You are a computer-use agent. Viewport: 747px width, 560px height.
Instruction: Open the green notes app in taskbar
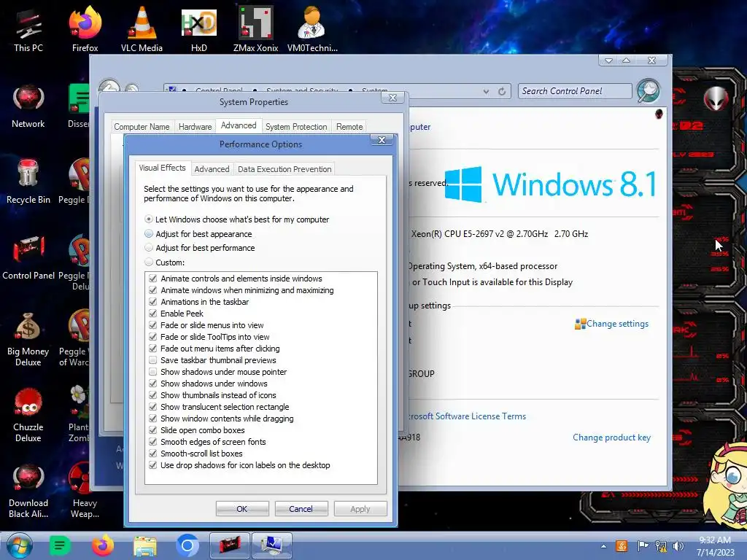pyautogui.click(x=60, y=545)
